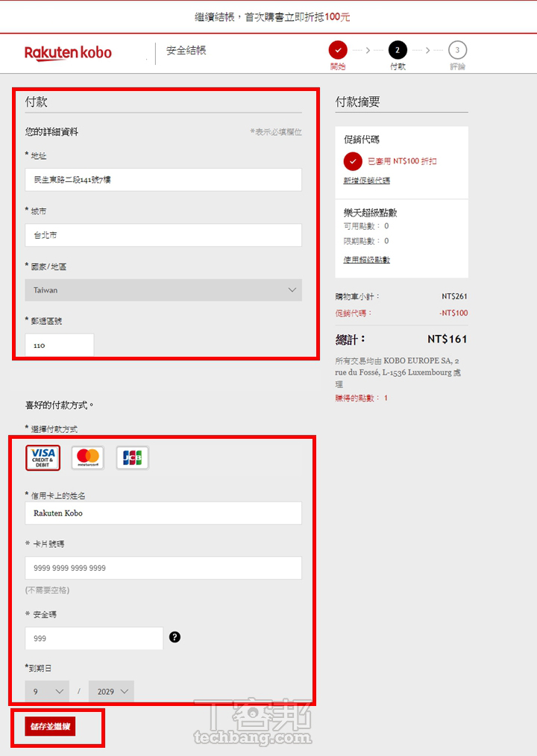Screen dimensions: 537x756
Task: Click the -NT$100 promo discount value
Action: coord(453,313)
